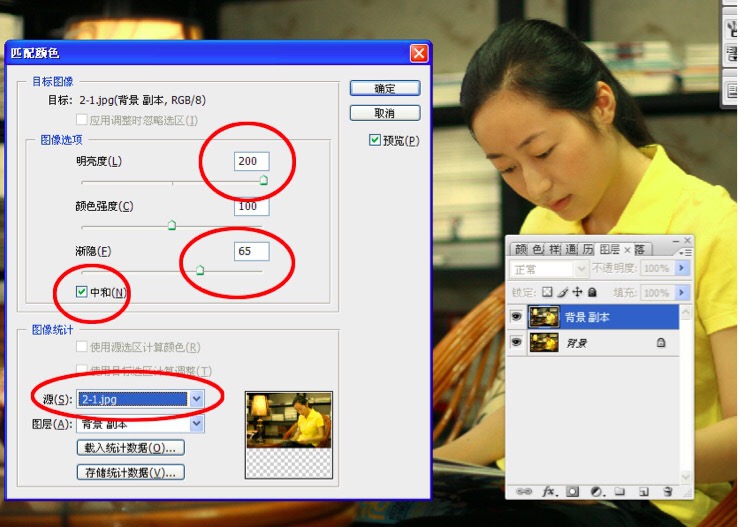
Task: Toggle the 中和 (Neutralize) checkbox
Action: pyautogui.click(x=82, y=292)
